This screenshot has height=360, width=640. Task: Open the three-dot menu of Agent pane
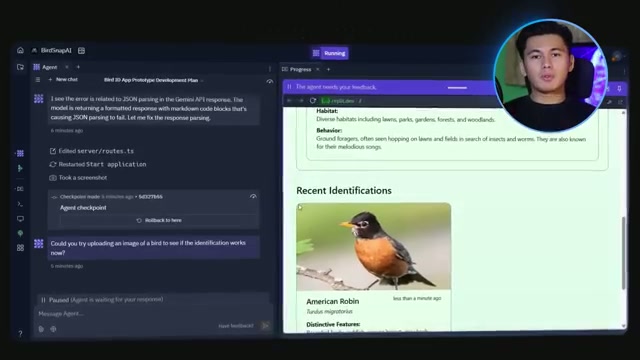pos(270,69)
